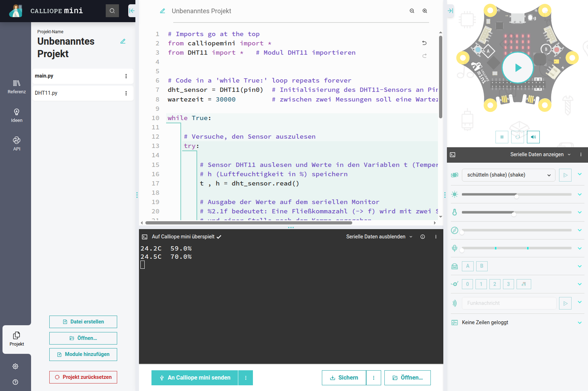Open the Referenz sidebar panel
588x391 pixels.
[17, 87]
